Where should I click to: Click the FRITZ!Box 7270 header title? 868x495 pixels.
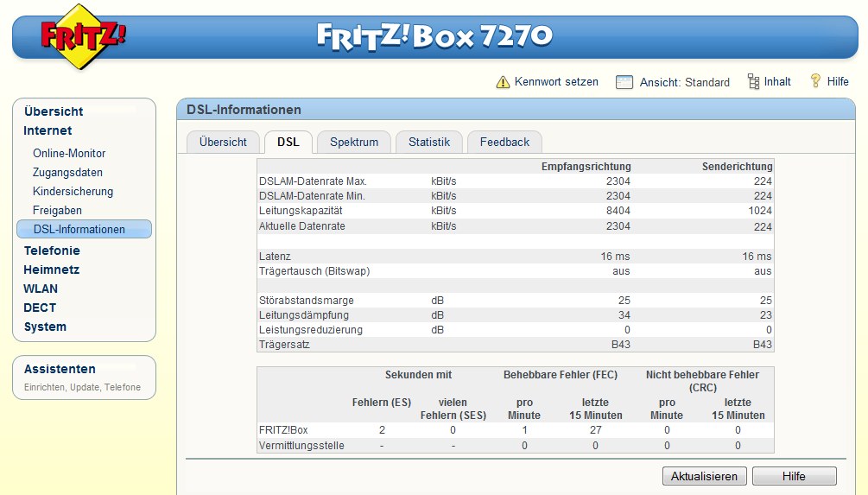[434, 37]
